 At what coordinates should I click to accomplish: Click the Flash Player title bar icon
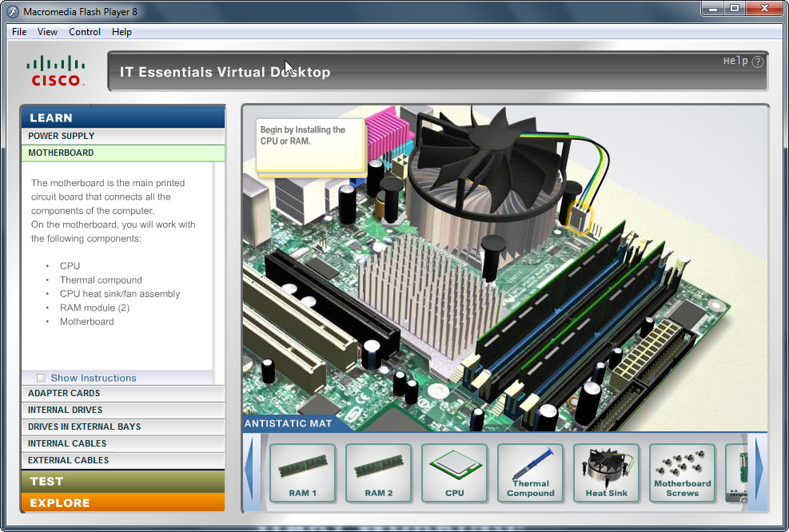pos(13,11)
